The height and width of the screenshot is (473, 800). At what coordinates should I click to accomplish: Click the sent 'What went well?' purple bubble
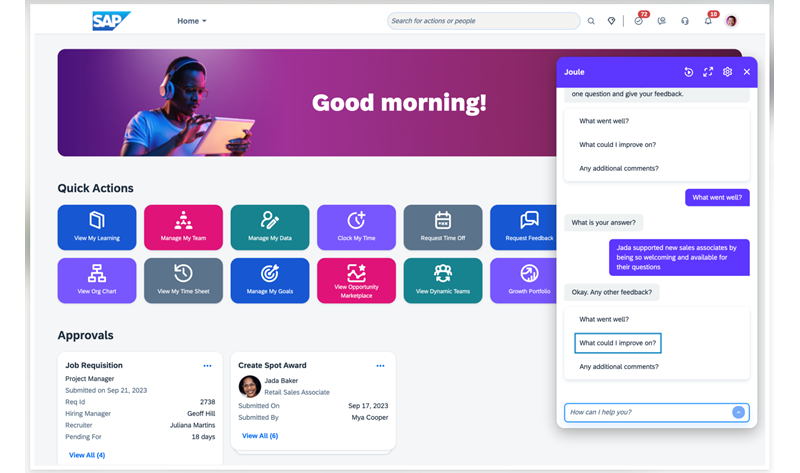point(717,197)
